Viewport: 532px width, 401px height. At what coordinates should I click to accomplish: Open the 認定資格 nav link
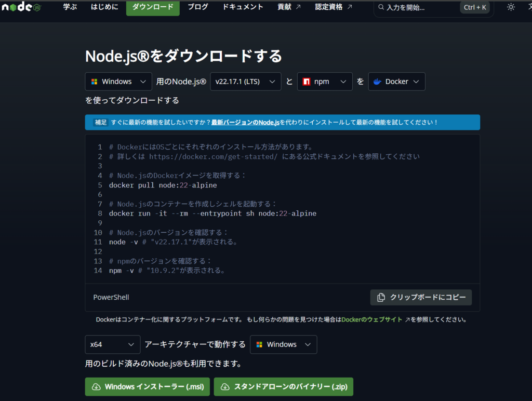pyautogui.click(x=334, y=7)
